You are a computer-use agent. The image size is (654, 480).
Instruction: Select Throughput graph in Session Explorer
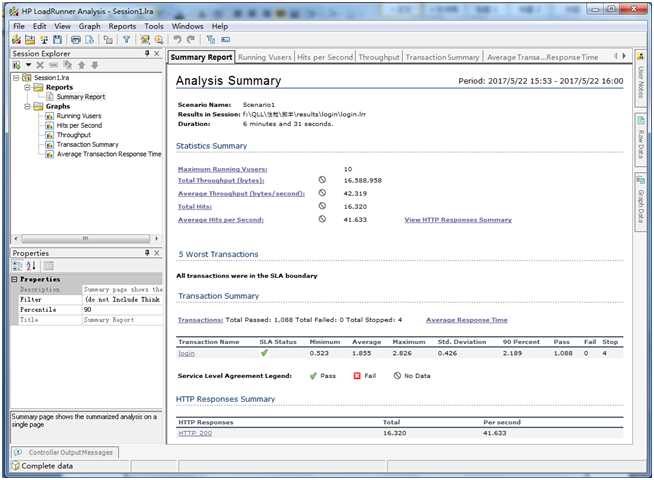pyautogui.click(x=73, y=135)
